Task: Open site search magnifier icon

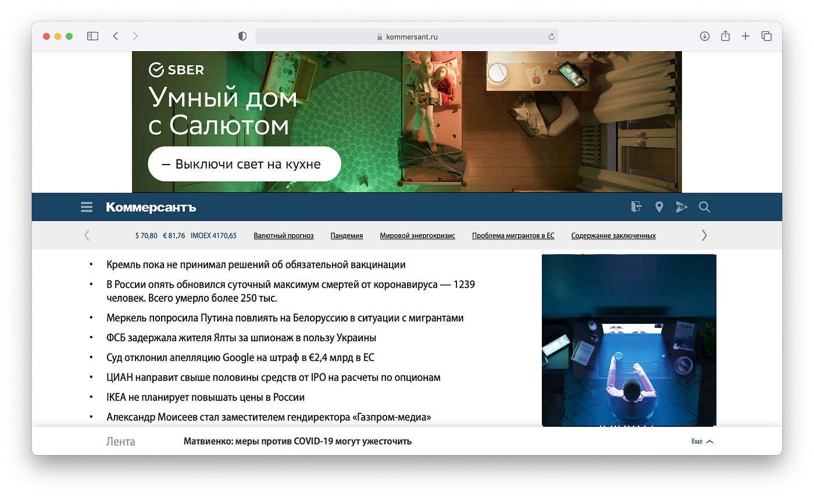Action: 704,207
